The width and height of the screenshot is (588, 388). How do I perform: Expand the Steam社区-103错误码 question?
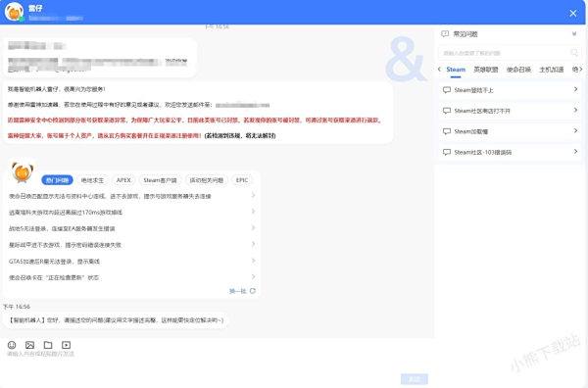575,151
